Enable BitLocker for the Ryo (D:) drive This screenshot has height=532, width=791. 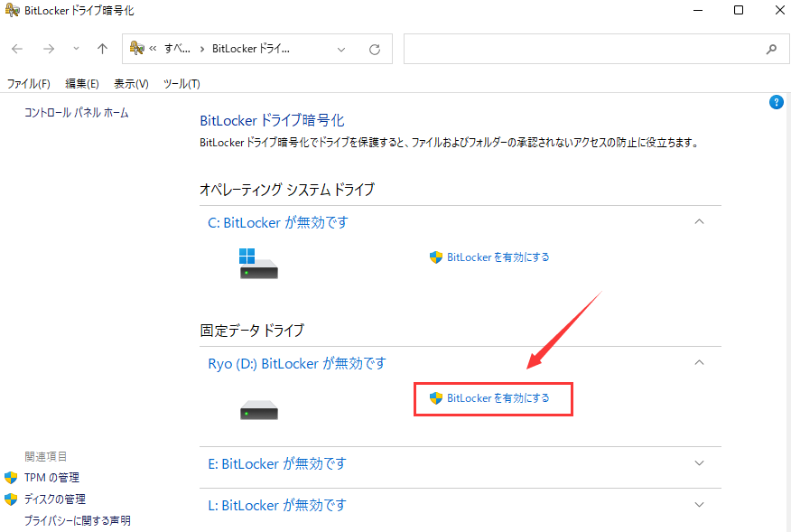(493, 397)
